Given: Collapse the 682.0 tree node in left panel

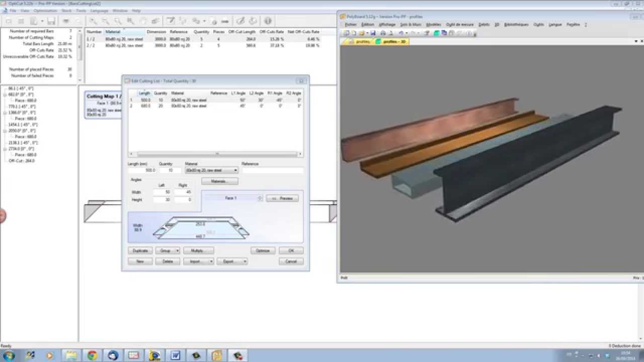Looking at the screenshot, I should pos(5,95).
